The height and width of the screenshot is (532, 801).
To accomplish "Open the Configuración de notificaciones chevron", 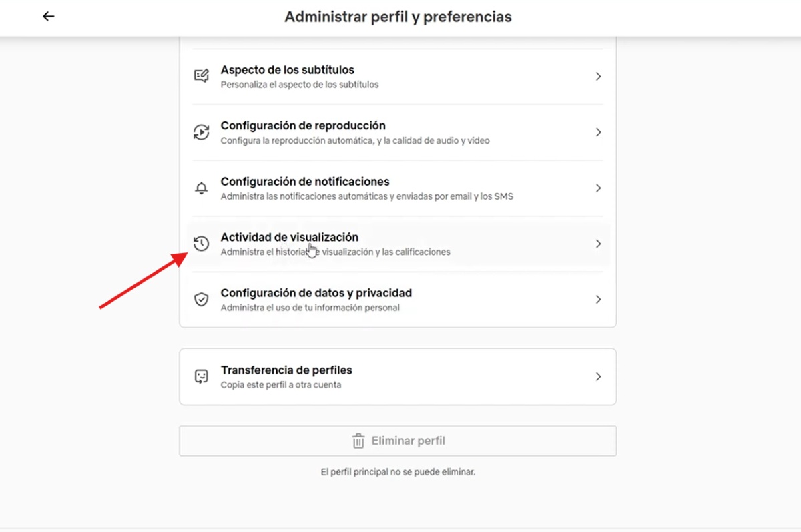I will click(x=598, y=188).
